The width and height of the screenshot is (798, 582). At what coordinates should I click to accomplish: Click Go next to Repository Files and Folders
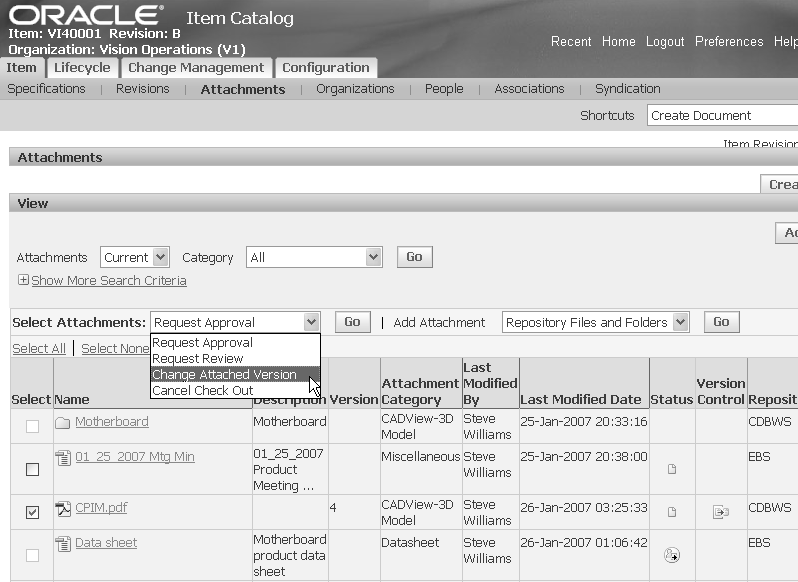point(721,322)
